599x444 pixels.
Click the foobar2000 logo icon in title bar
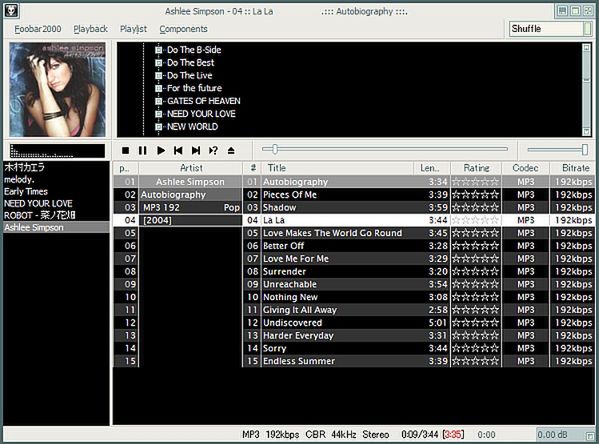11,11
